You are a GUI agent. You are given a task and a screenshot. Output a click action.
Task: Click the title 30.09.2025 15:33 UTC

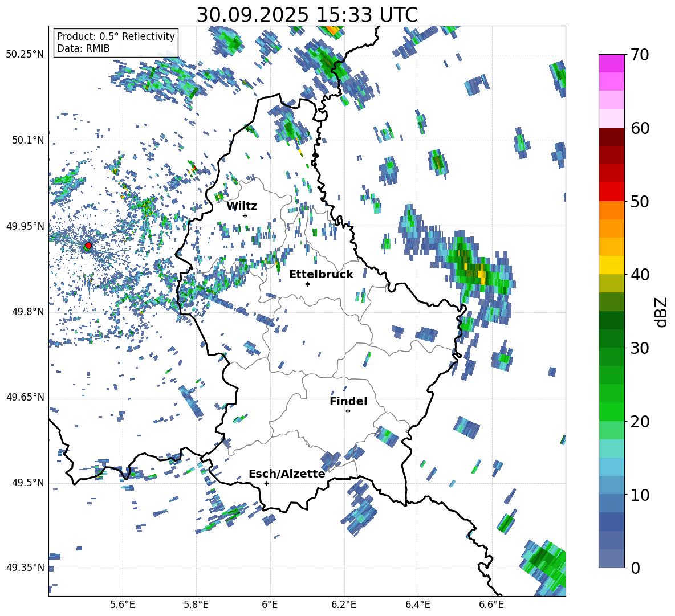pos(307,15)
